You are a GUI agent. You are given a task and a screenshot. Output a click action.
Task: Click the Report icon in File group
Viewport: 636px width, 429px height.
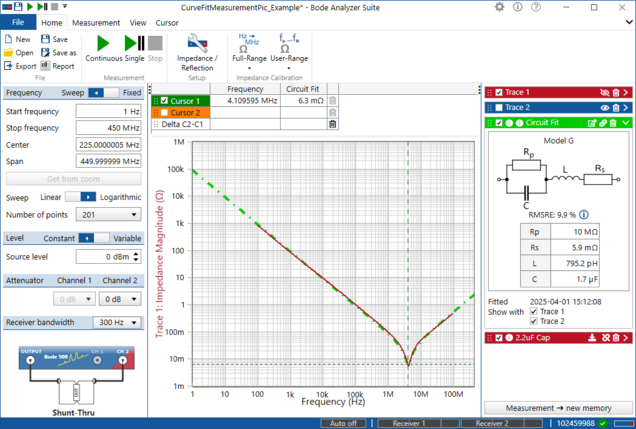pyautogui.click(x=46, y=66)
